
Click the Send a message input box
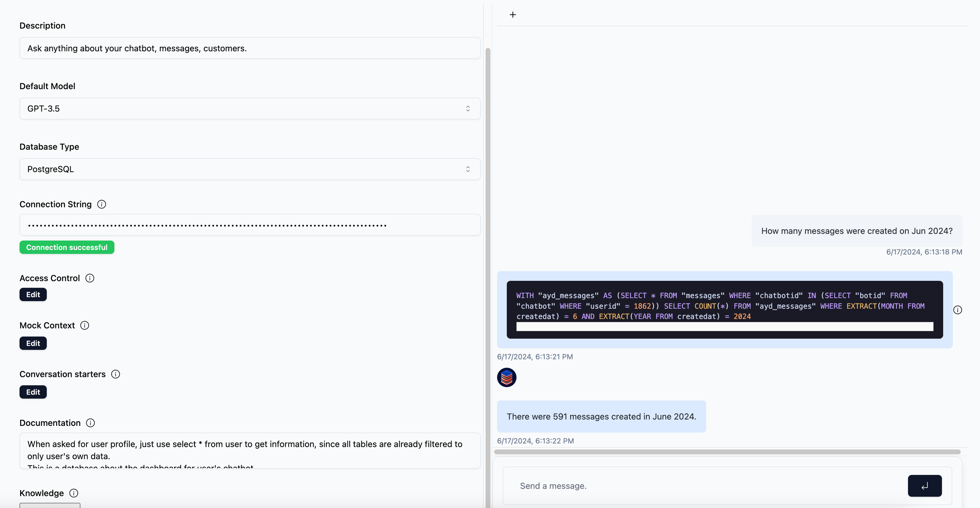point(704,486)
